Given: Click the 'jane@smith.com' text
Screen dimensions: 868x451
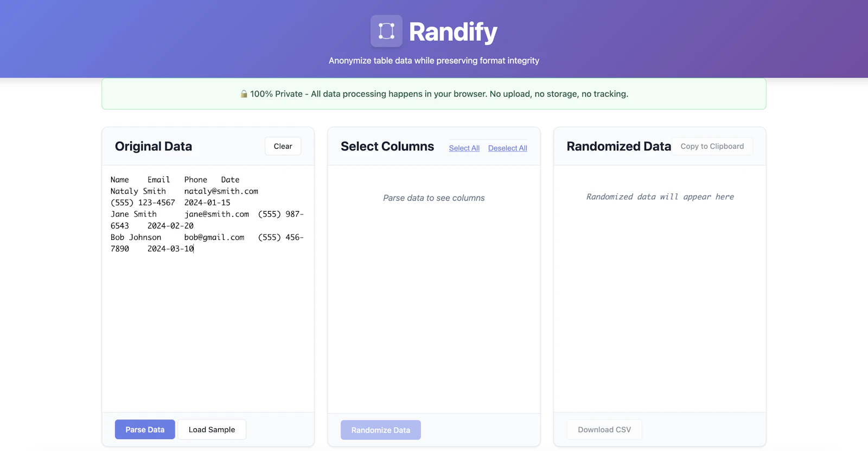Looking at the screenshot, I should [216, 214].
